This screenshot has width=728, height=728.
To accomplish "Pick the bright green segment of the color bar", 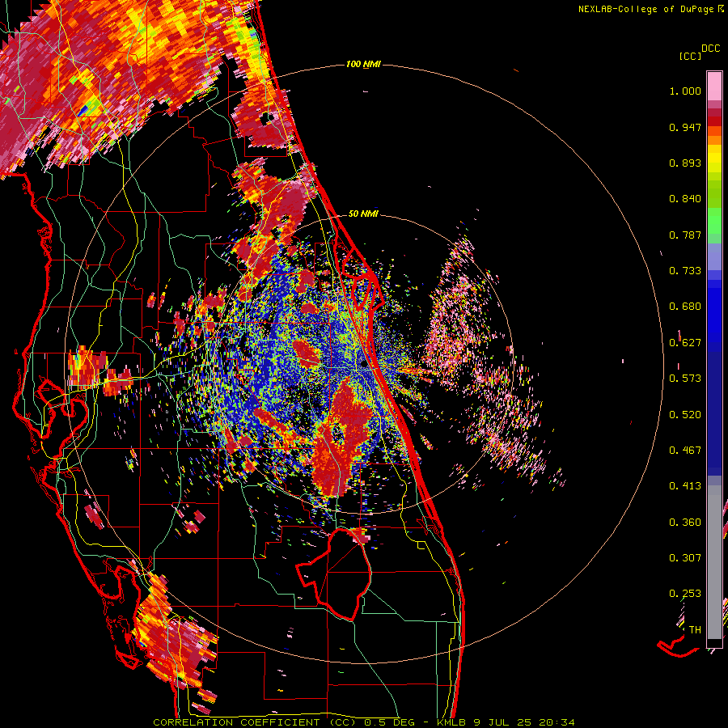I will pos(714,221).
